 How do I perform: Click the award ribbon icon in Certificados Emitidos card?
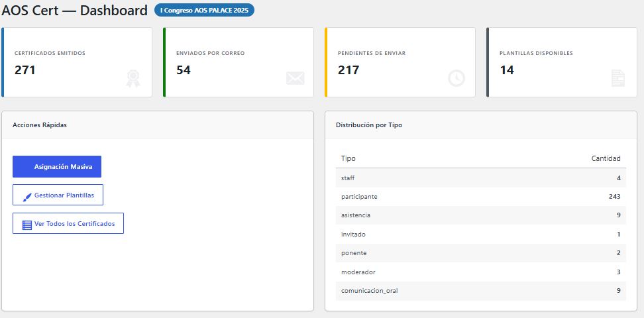[133, 78]
